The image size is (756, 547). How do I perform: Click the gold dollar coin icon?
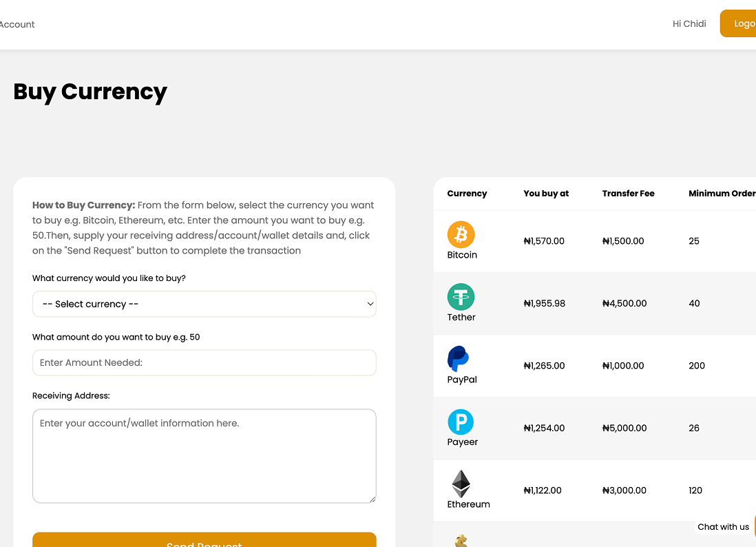click(461, 541)
